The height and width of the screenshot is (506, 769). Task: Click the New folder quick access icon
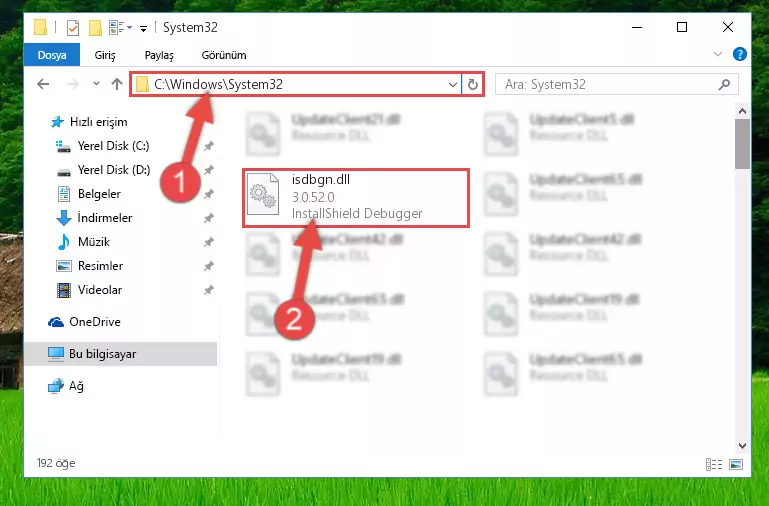point(95,27)
